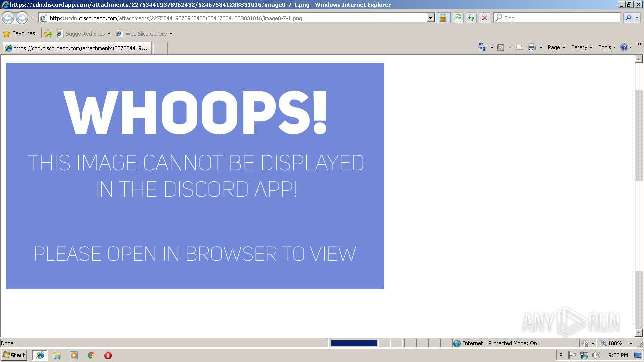
Task: Open a new blank tab
Action: (x=160, y=48)
